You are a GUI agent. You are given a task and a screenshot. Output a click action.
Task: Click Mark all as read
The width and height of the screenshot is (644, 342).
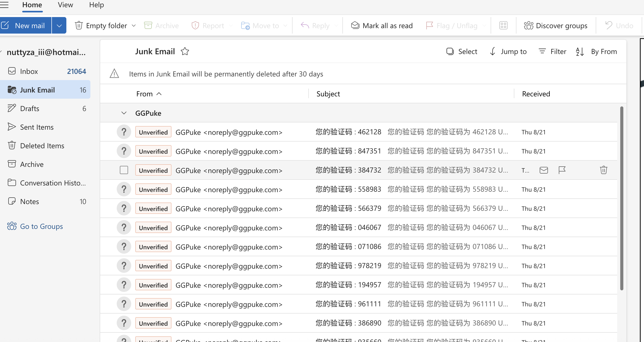382,26
